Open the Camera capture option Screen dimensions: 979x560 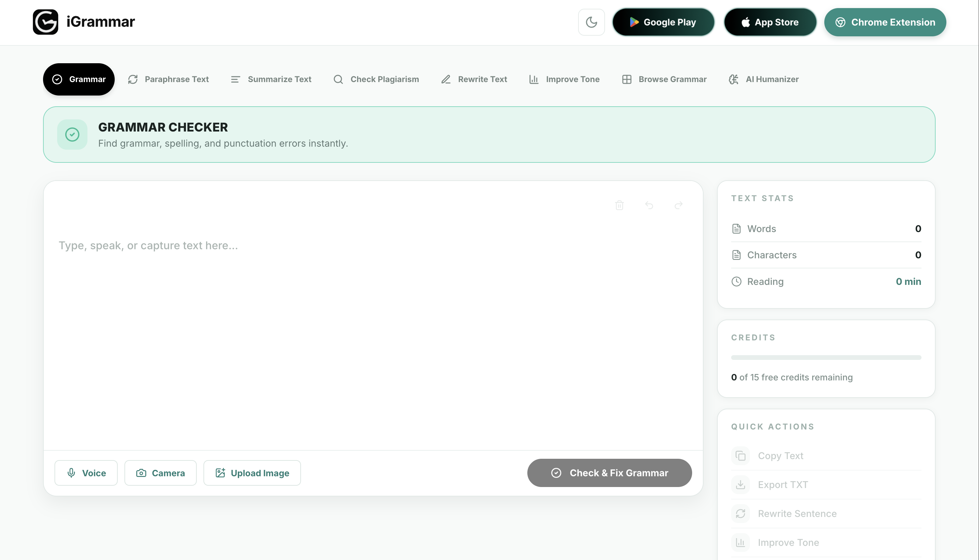click(160, 473)
